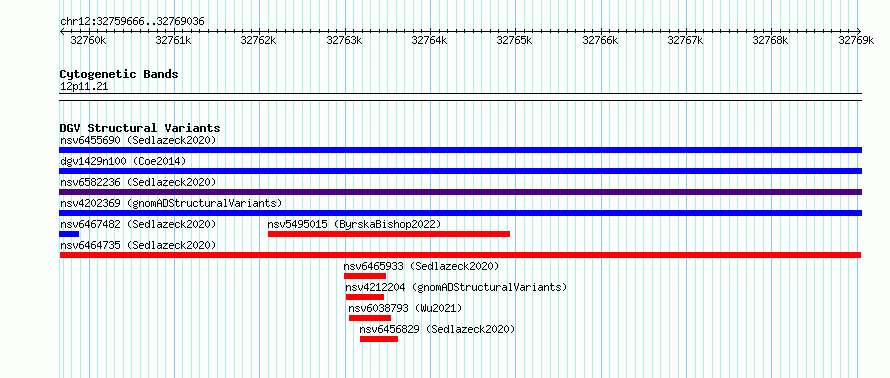
Task: Select the long red bar of nsv6464735
Action: [460, 255]
